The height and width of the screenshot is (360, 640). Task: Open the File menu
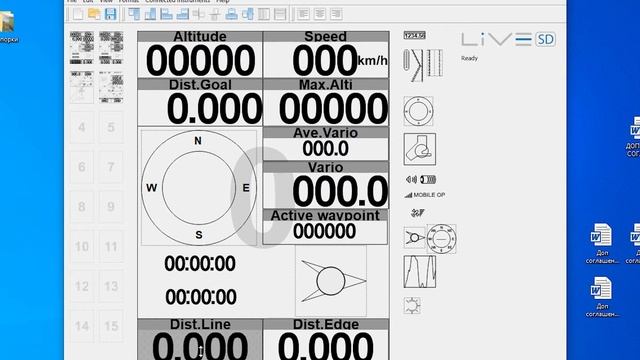click(x=72, y=1)
